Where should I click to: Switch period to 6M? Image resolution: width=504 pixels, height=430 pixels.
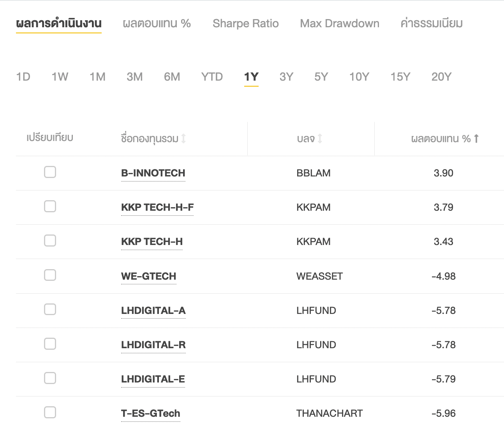pyautogui.click(x=172, y=77)
